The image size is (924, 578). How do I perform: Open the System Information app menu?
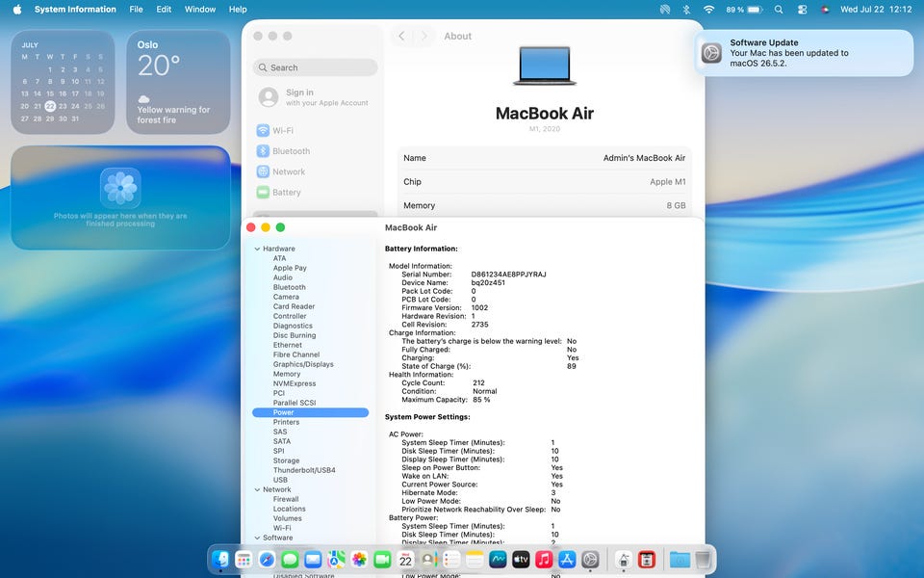pyautogui.click(x=75, y=10)
